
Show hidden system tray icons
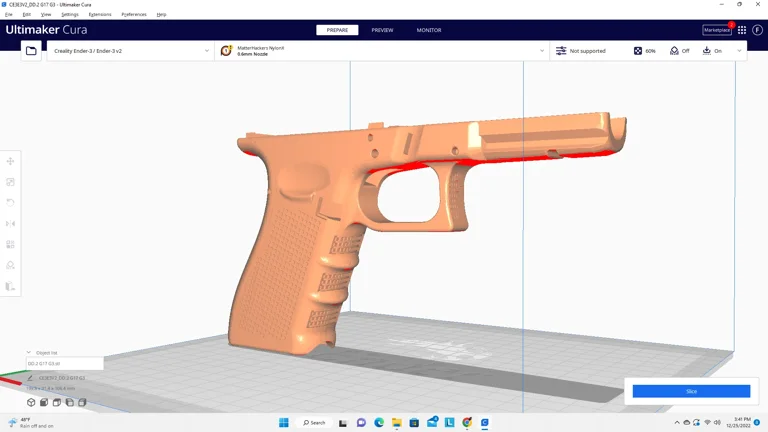click(677, 422)
